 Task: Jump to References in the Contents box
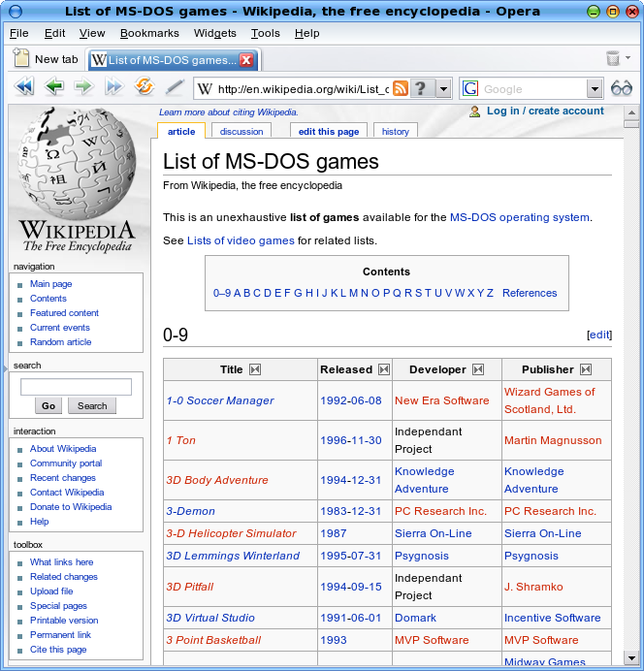530,293
